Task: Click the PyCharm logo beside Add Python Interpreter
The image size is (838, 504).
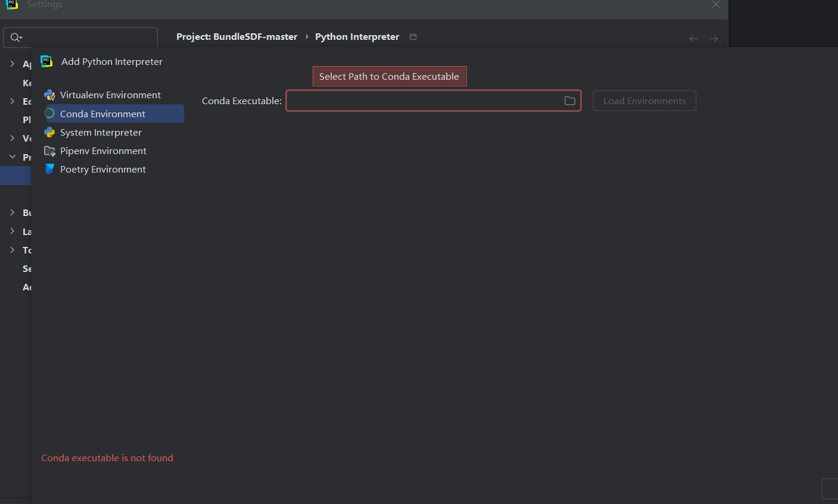Action: 46,61
